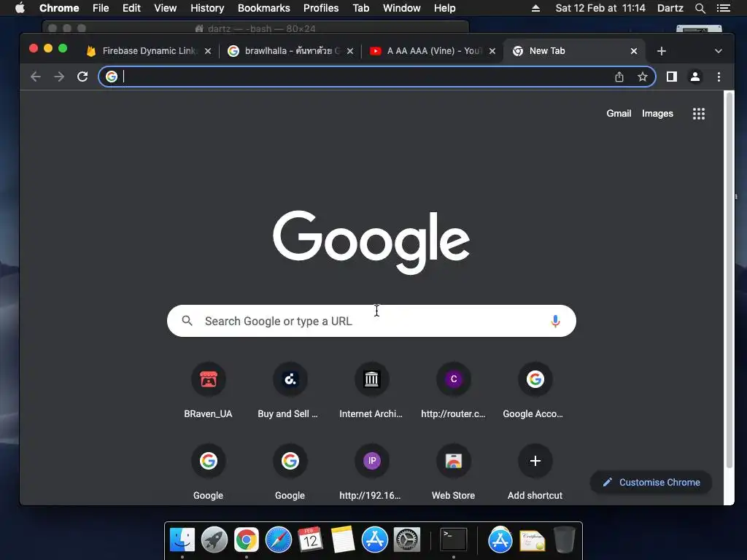
Task: Open the Certificate file icon in the Dock
Action: pos(532,540)
